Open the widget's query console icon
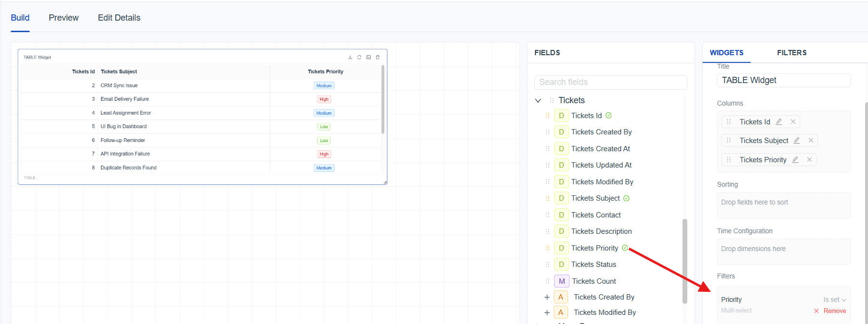This screenshot has width=868, height=324. pos(369,57)
